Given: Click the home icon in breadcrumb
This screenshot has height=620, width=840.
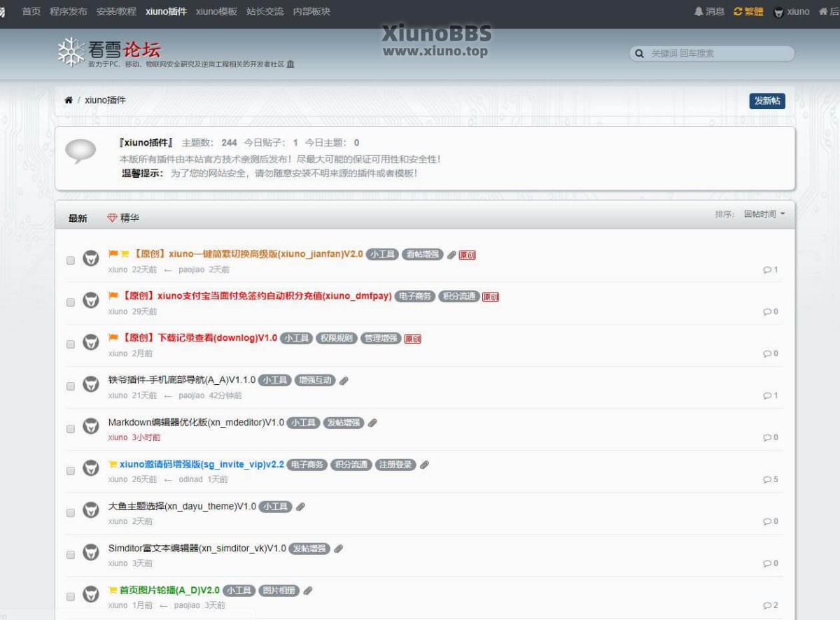Looking at the screenshot, I should coord(69,100).
